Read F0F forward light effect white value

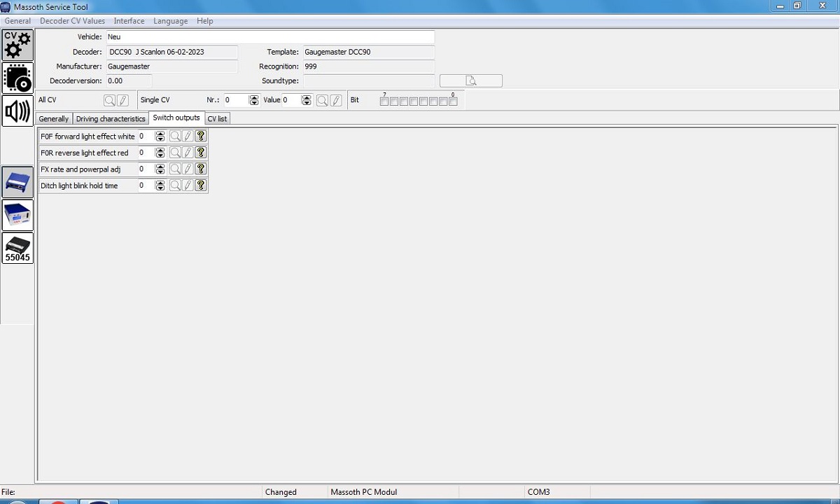pos(175,136)
